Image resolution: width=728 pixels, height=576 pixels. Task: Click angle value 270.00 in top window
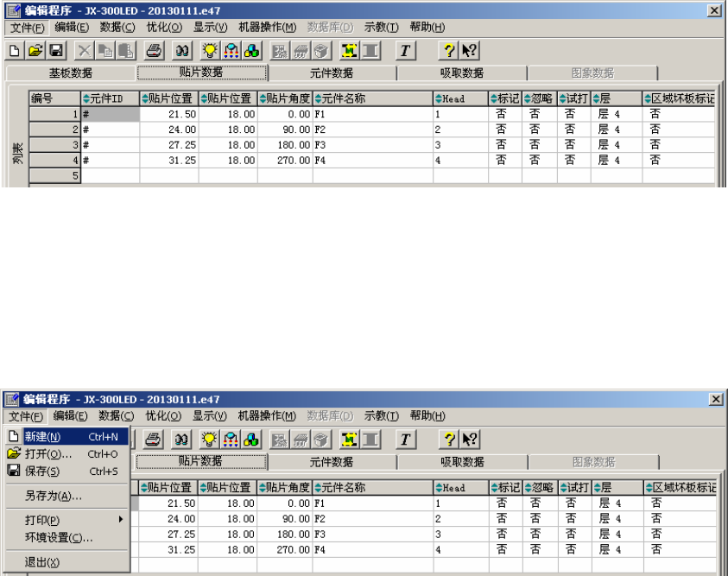(x=285, y=161)
